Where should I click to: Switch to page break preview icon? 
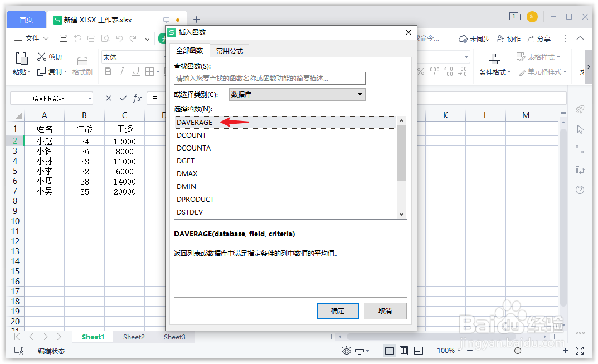click(419, 350)
